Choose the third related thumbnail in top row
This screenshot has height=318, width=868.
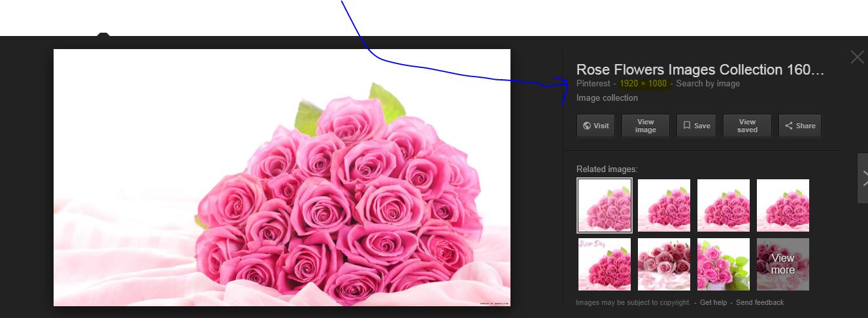pyautogui.click(x=724, y=205)
